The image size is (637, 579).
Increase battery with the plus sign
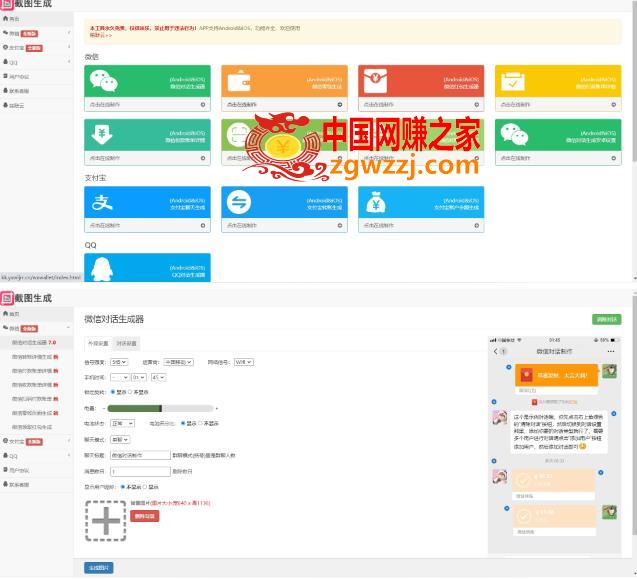pos(217,408)
